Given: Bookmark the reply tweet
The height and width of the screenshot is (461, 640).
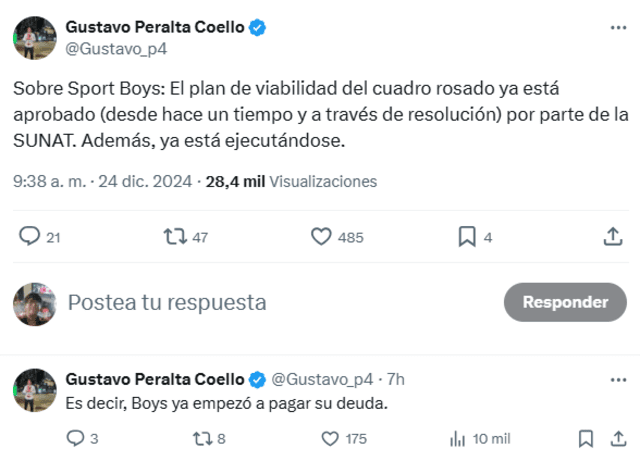Looking at the screenshot, I should (x=586, y=438).
